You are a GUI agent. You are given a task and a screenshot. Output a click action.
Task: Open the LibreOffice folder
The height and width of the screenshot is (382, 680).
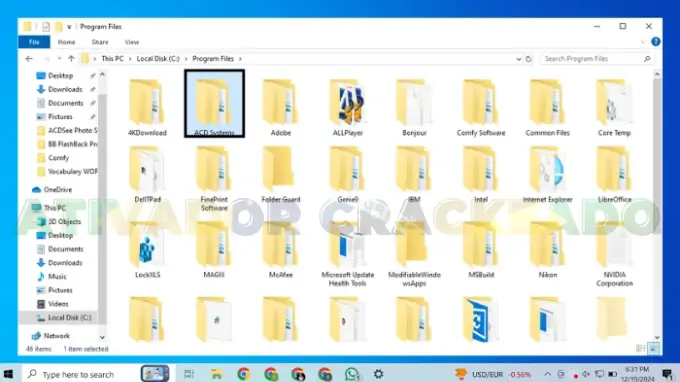click(x=614, y=174)
